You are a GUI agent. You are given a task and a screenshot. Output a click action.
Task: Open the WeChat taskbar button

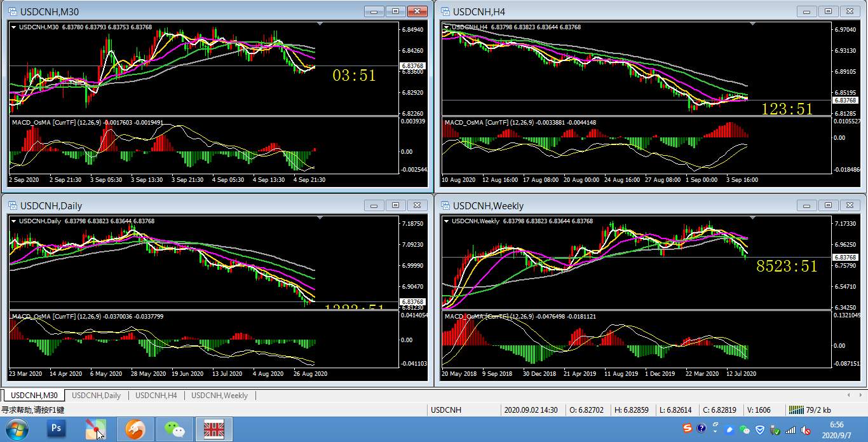click(174, 429)
